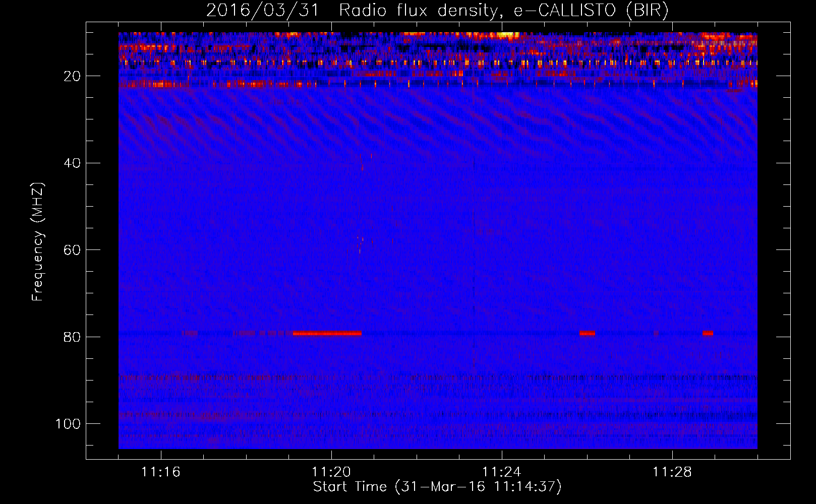Click the "80" frequency tick label

click(x=73, y=337)
